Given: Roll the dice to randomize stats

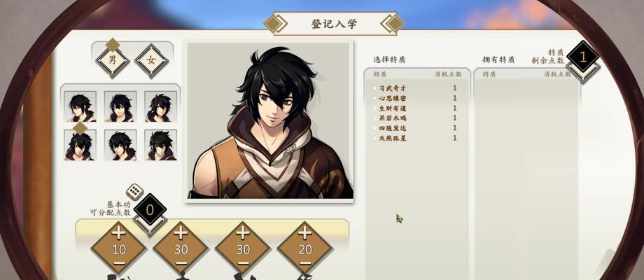Looking at the screenshot, I should click(x=134, y=192).
